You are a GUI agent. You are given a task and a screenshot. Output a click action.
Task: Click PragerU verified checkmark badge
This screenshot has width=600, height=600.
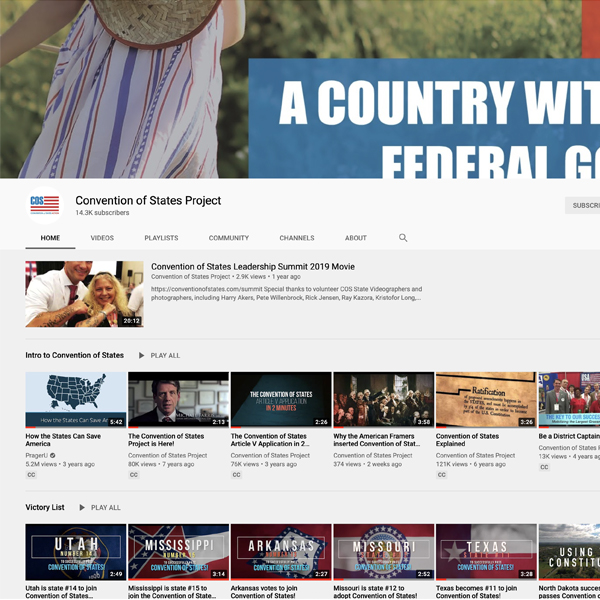pos(53,456)
